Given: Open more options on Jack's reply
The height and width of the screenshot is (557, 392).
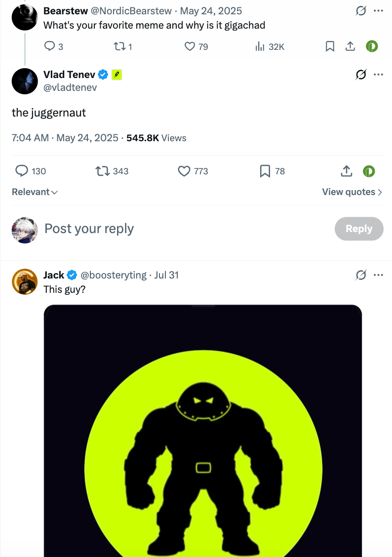Looking at the screenshot, I should pos(379,275).
